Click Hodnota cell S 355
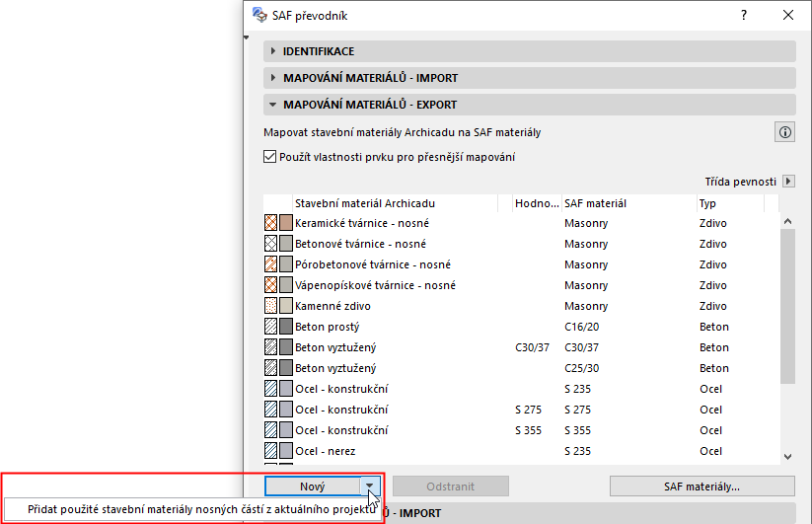The image size is (812, 524). pyautogui.click(x=528, y=430)
